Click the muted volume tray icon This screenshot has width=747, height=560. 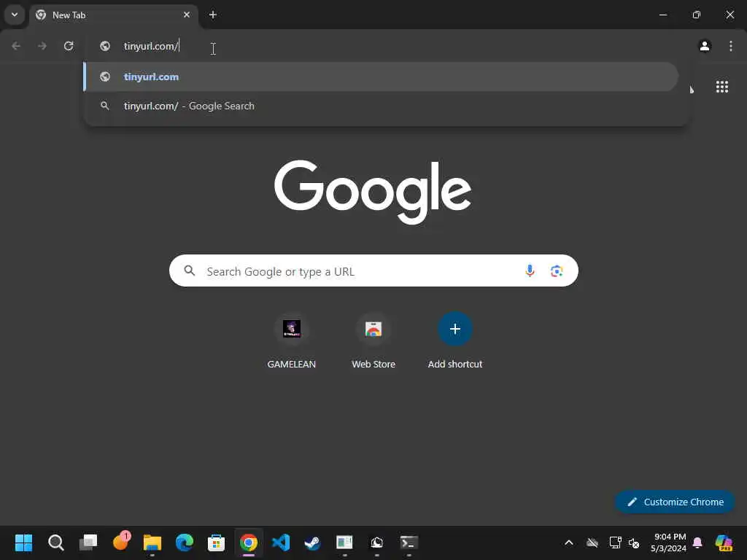click(x=634, y=542)
